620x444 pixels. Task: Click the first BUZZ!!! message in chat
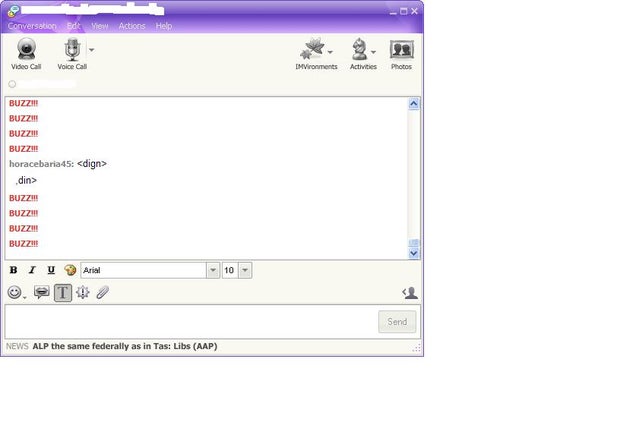tap(23, 104)
